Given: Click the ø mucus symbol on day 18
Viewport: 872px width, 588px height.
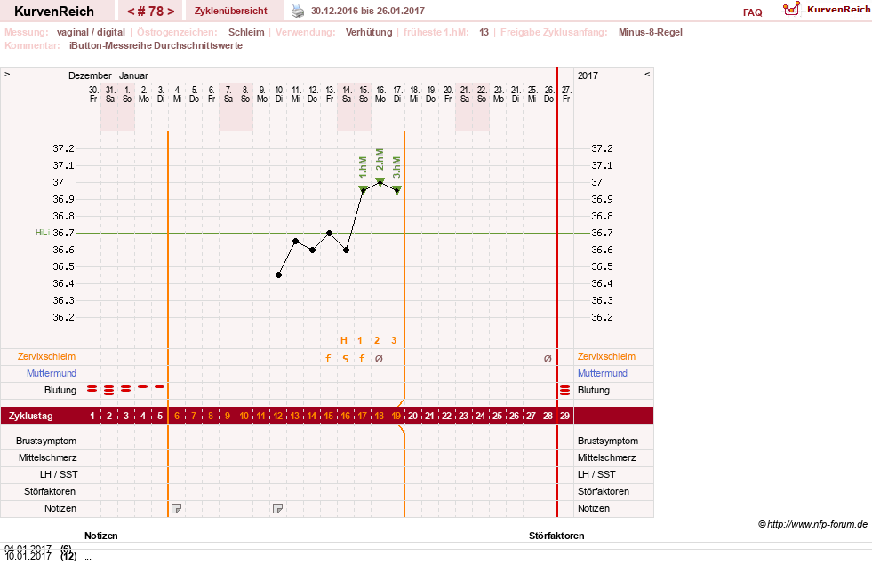Looking at the screenshot, I should (x=379, y=359).
